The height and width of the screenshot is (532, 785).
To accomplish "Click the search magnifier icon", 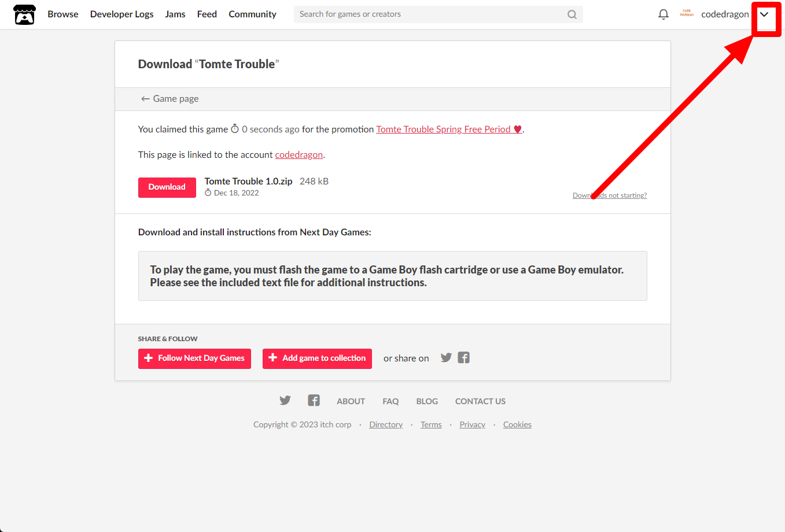I will (x=572, y=14).
